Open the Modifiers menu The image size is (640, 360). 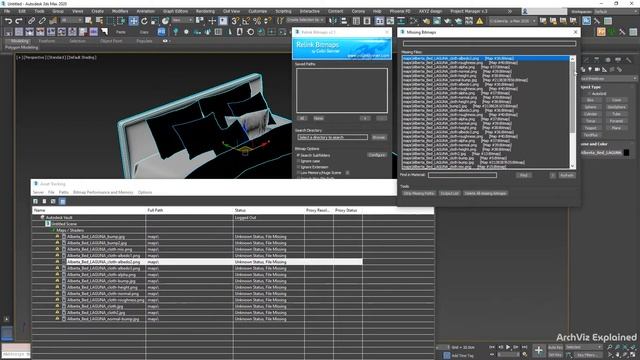120,11
